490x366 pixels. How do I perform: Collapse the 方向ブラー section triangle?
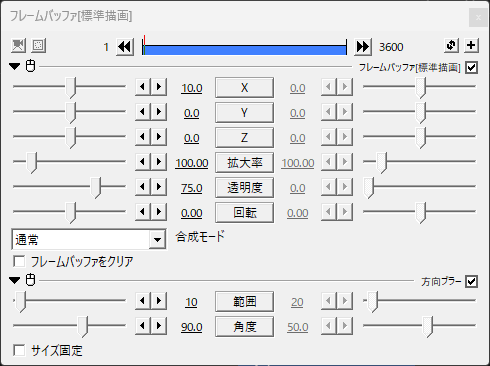pyautogui.click(x=15, y=280)
